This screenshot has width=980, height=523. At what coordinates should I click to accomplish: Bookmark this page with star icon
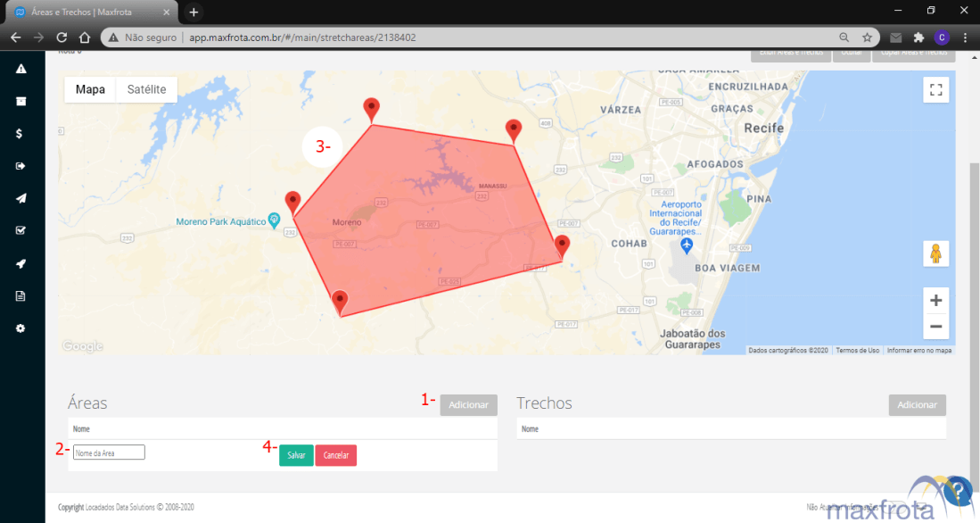coord(867,38)
